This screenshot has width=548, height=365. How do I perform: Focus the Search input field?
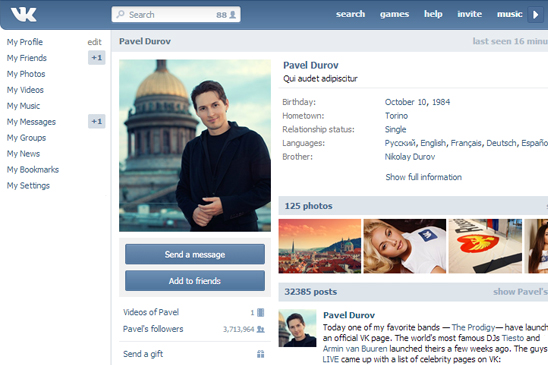click(x=176, y=14)
